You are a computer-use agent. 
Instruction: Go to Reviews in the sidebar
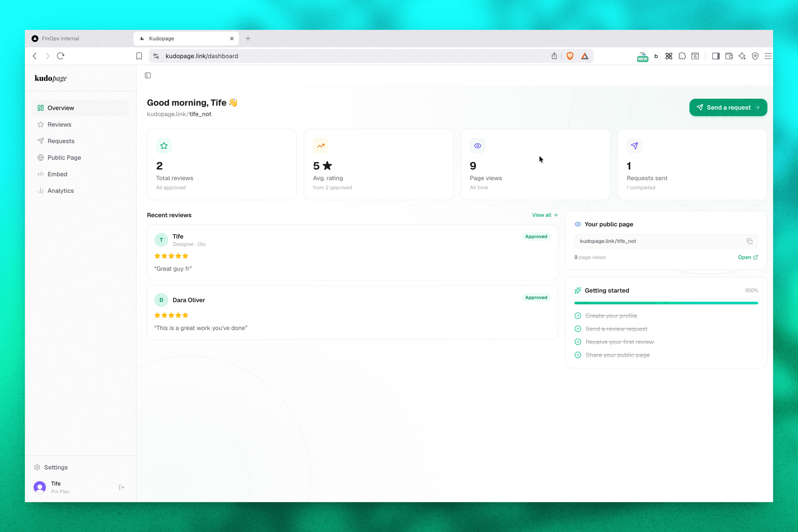(x=80, y=124)
